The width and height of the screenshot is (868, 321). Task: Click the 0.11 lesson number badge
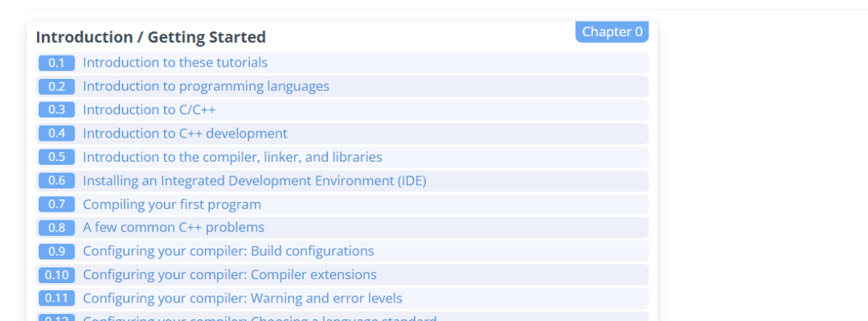pyautogui.click(x=56, y=298)
